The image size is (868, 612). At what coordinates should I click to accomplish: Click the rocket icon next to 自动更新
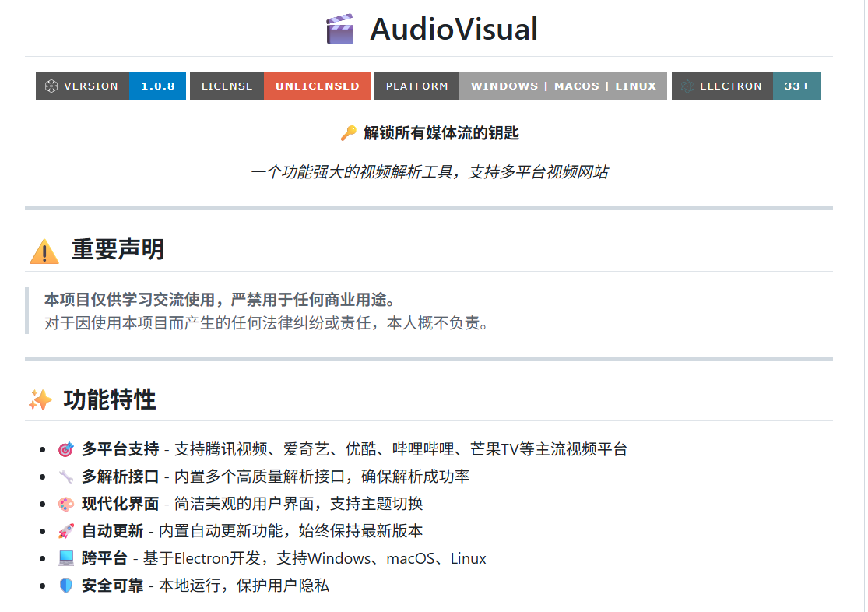(x=66, y=531)
